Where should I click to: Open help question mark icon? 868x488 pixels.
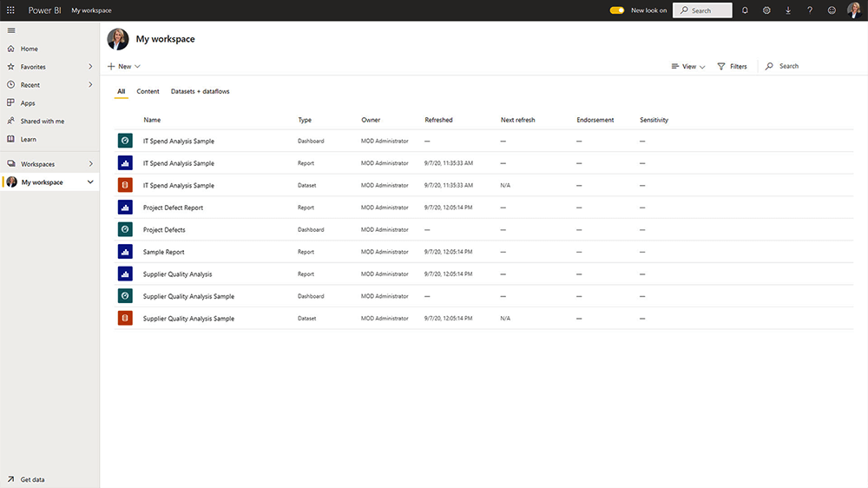(810, 10)
